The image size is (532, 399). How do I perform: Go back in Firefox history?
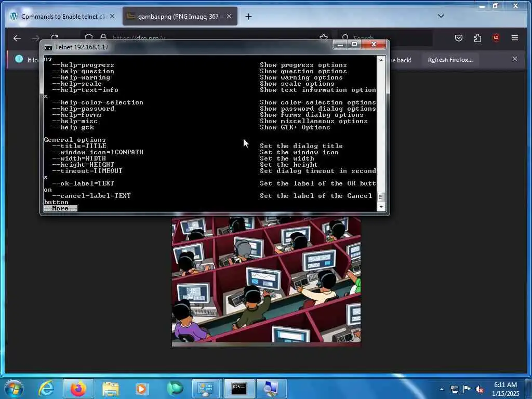[17, 38]
